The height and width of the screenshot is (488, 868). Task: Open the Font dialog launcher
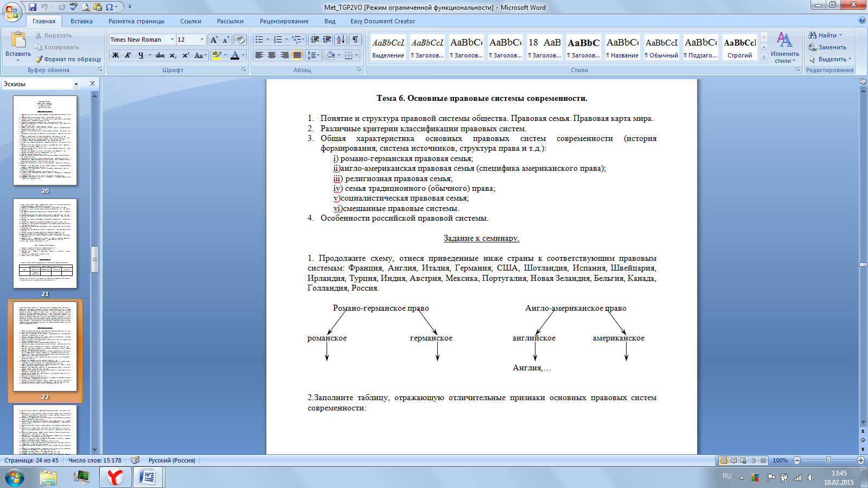tap(244, 70)
